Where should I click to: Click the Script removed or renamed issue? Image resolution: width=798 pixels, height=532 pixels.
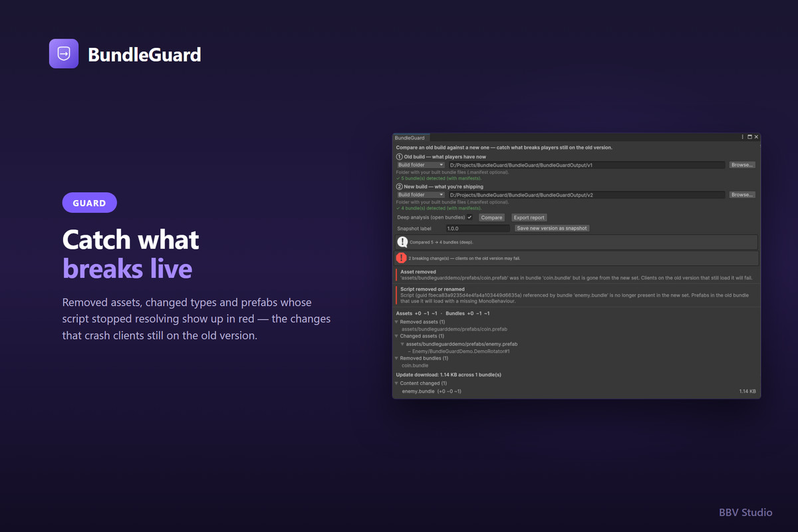click(x=576, y=295)
